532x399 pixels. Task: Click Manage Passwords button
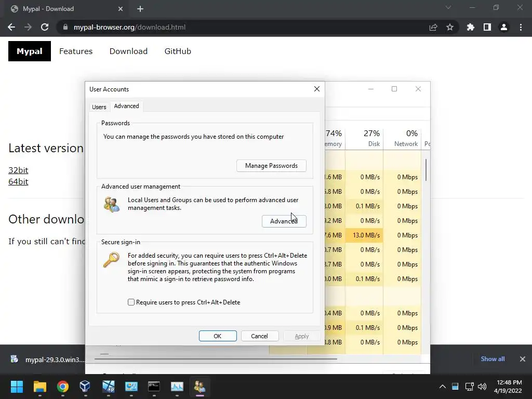pyautogui.click(x=271, y=166)
